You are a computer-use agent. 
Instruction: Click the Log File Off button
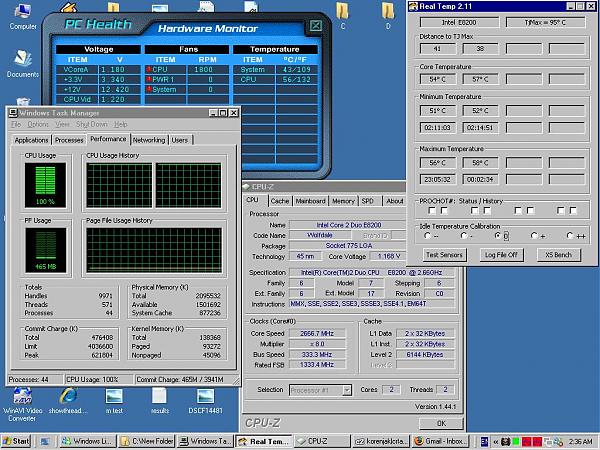coord(501,255)
